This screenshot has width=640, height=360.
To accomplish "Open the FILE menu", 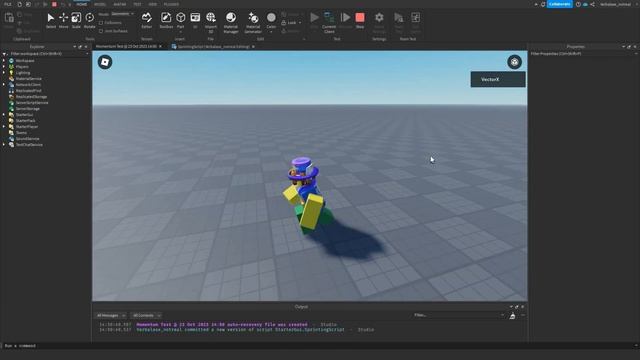I will [x=8, y=4].
